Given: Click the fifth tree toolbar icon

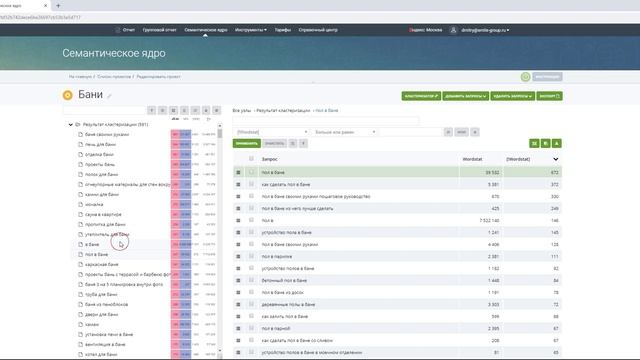Looking at the screenshot, I should [x=195, y=110].
